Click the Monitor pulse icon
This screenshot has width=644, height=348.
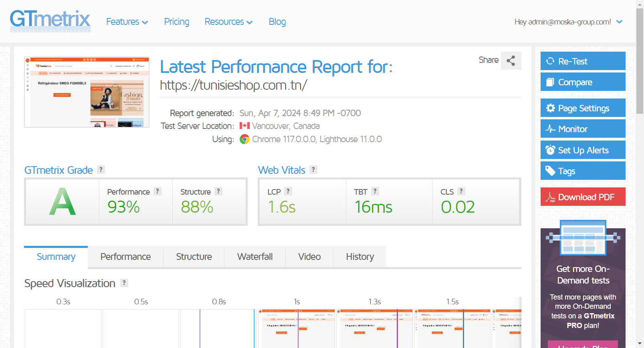pos(550,129)
